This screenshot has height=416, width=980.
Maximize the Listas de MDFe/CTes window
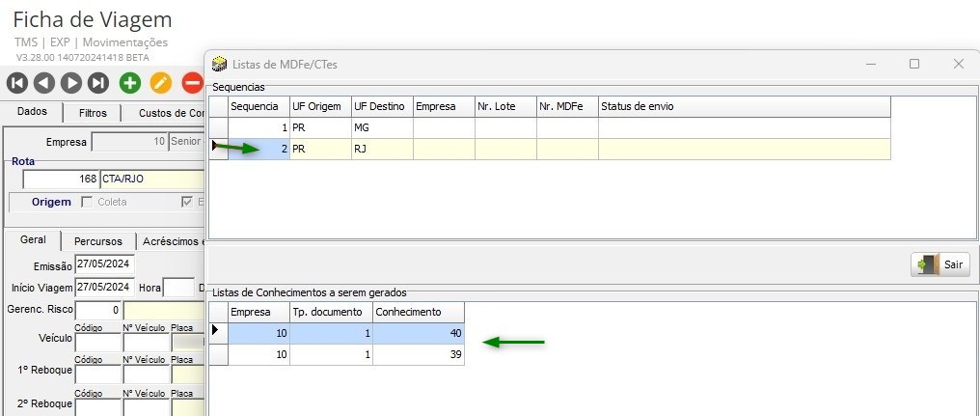[914, 64]
